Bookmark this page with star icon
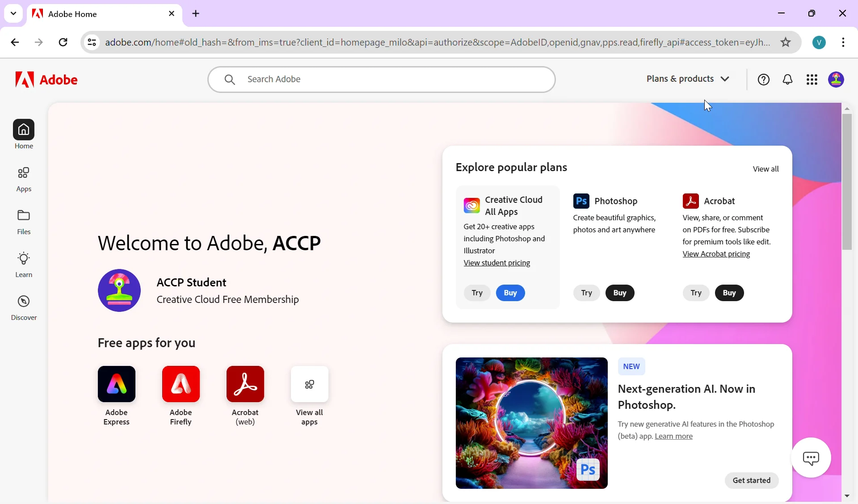 pos(786,42)
